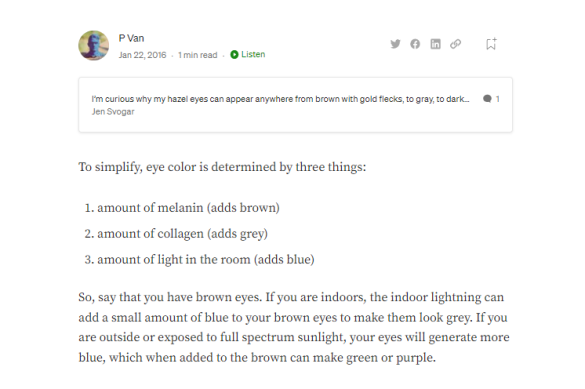This screenshot has width=585, height=389.
Task: Share the article on Twitter
Action: pyautogui.click(x=395, y=44)
